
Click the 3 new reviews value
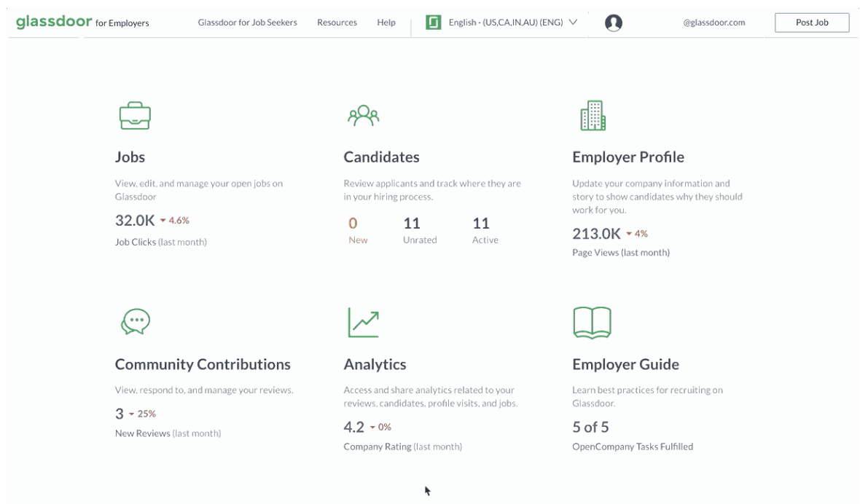(119, 414)
